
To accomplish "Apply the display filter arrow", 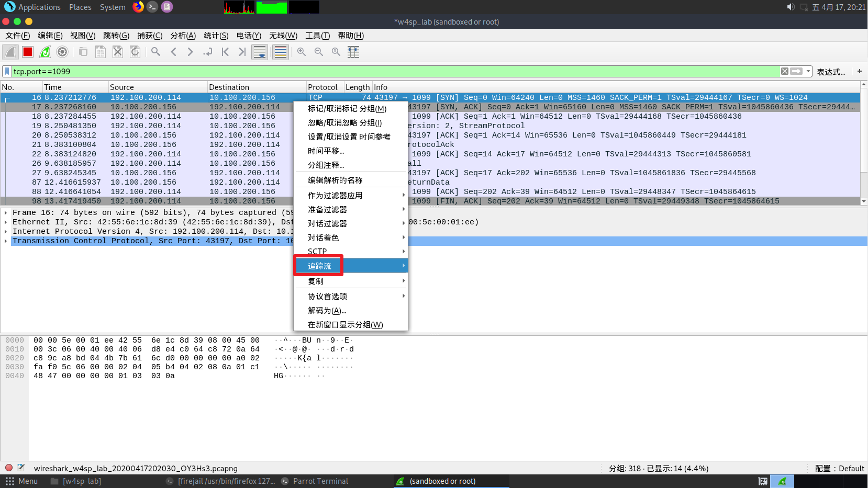I will coord(796,71).
